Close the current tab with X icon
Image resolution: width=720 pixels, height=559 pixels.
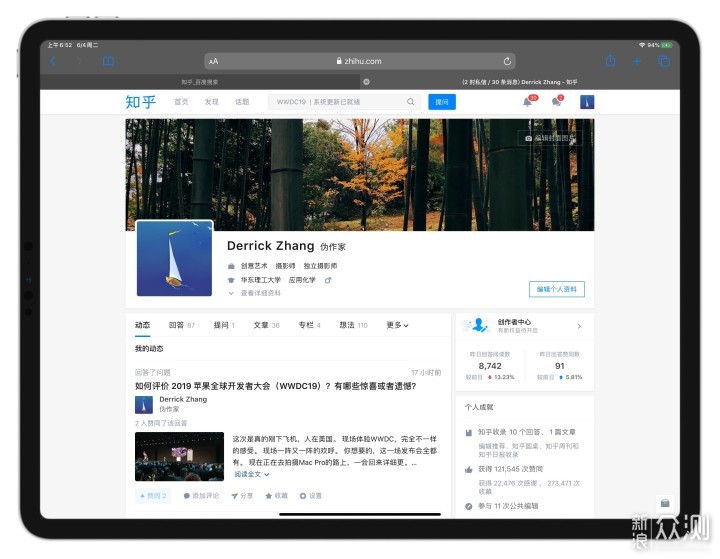click(366, 82)
